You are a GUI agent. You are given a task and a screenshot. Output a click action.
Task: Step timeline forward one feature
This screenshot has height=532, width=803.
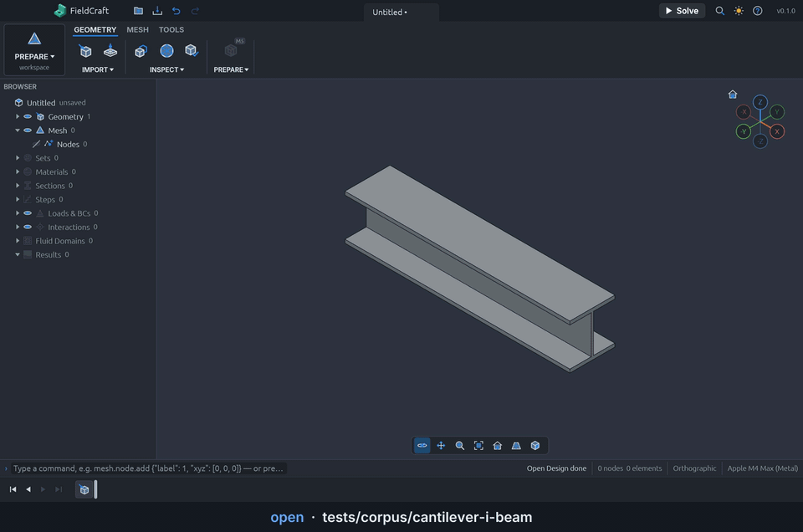click(x=43, y=489)
